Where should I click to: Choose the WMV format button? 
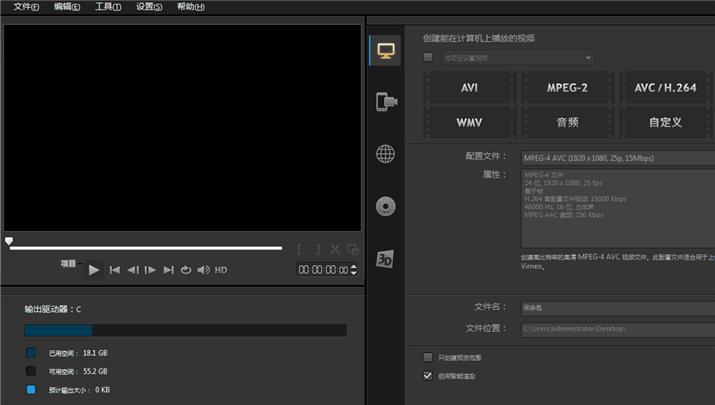469,122
